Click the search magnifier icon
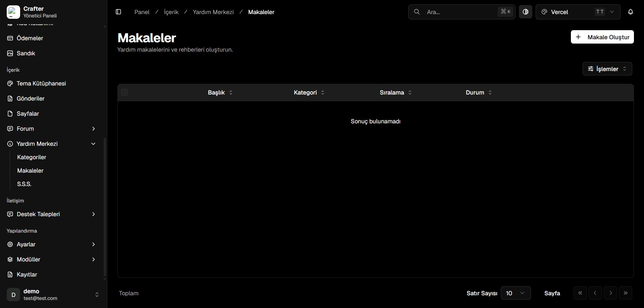Viewport: 644px width, 308px height. (417, 12)
